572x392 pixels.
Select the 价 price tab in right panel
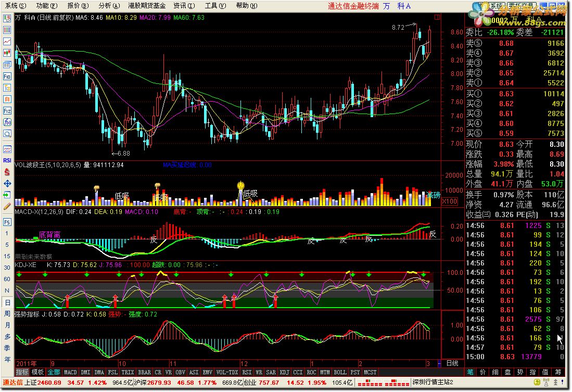[483, 372]
